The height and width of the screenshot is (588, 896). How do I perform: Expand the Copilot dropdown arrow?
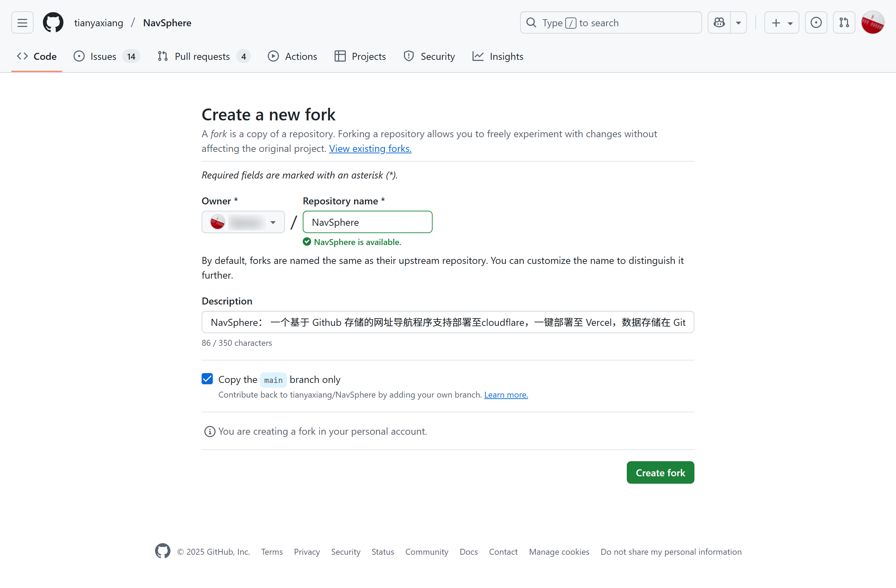[x=738, y=23]
